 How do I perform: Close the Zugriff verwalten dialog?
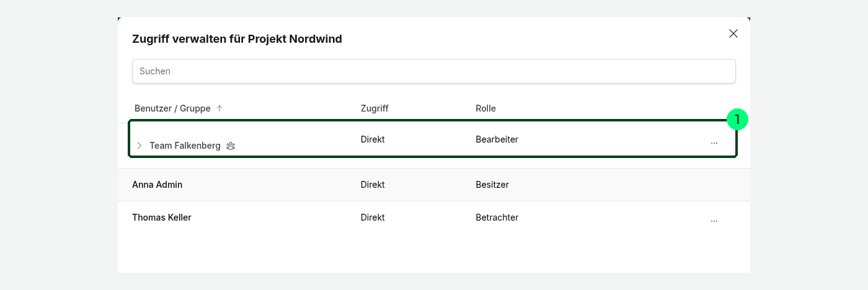click(733, 33)
